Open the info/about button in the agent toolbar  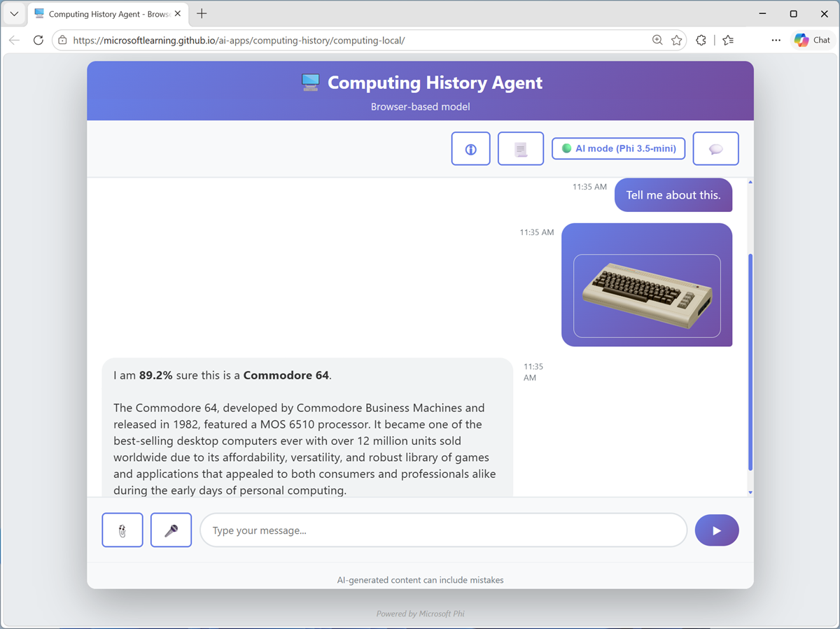[x=470, y=148]
